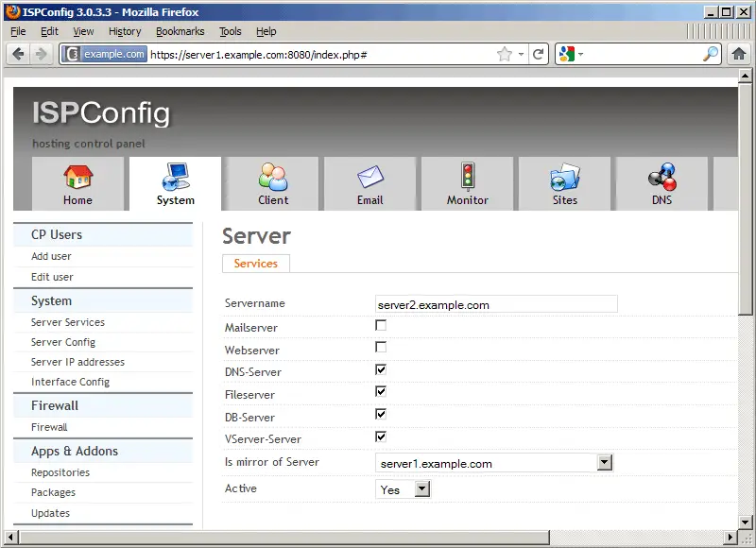Click the browser URL address field
Image resolution: width=756 pixels, height=548 pixels.
pyautogui.click(x=320, y=54)
